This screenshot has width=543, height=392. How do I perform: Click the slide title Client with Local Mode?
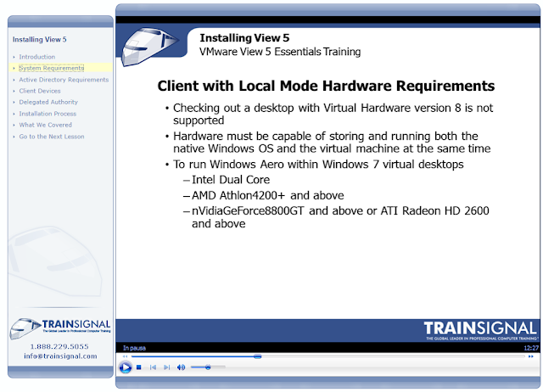pyautogui.click(x=326, y=86)
